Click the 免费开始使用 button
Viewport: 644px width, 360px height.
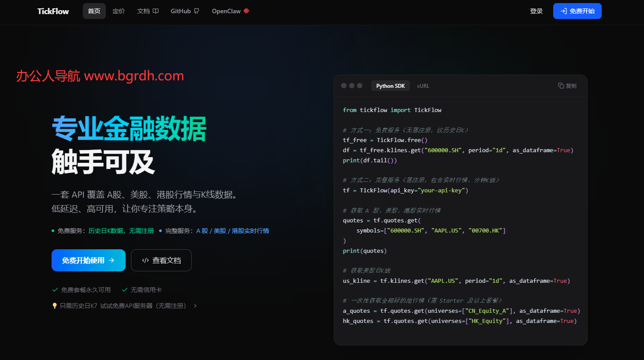89,260
